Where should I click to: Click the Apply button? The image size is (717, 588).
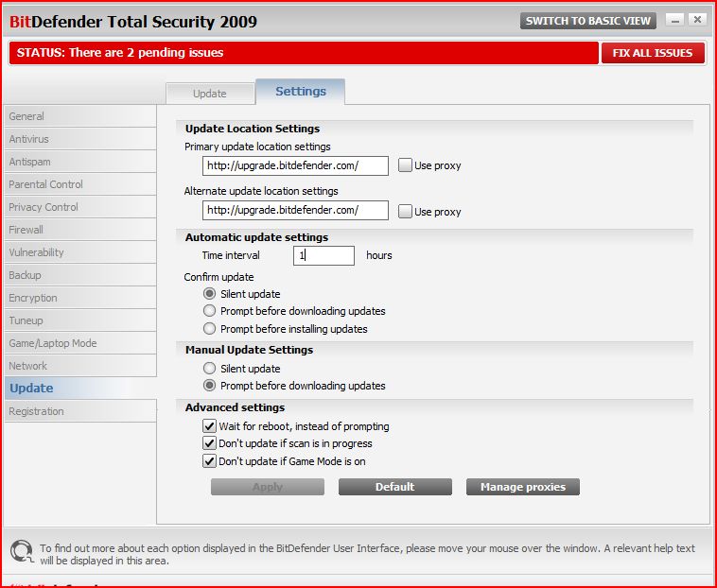268,487
